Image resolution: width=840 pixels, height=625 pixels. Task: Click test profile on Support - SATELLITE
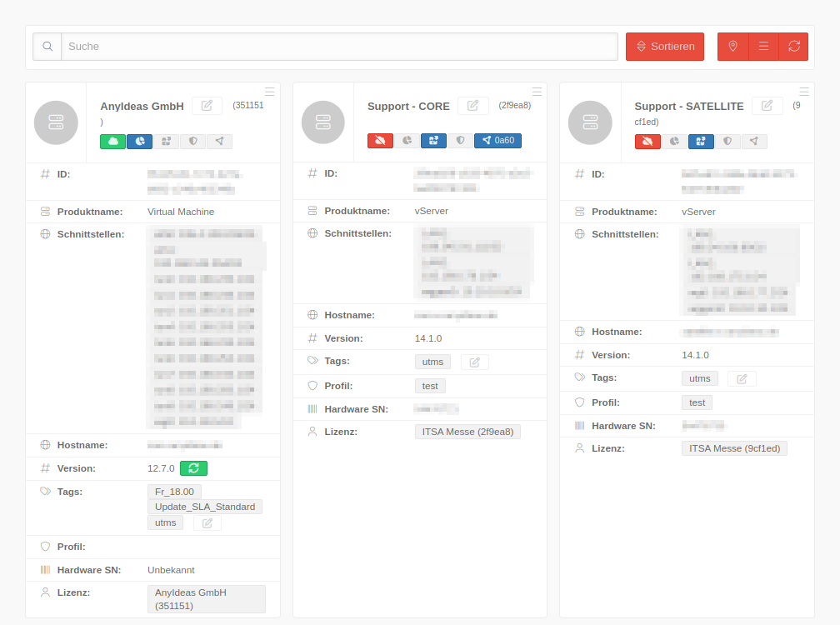[x=697, y=402]
